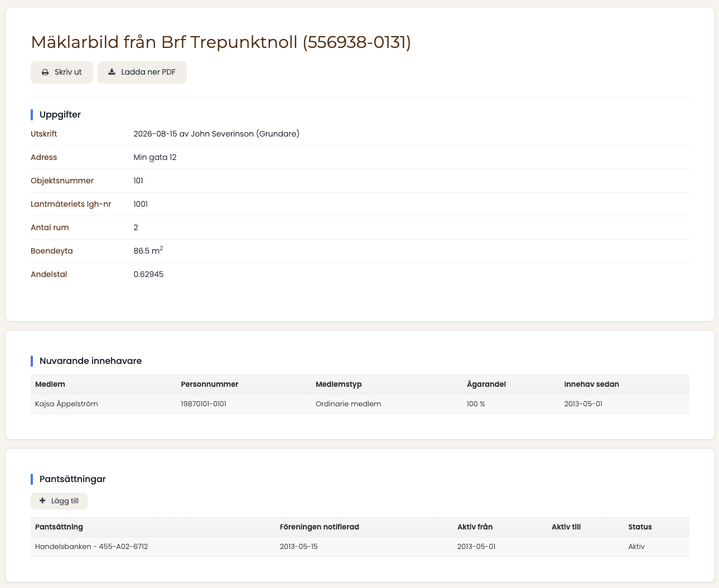Click the Objektsnummer field label
Viewport: 719px width, 588px height.
[62, 181]
